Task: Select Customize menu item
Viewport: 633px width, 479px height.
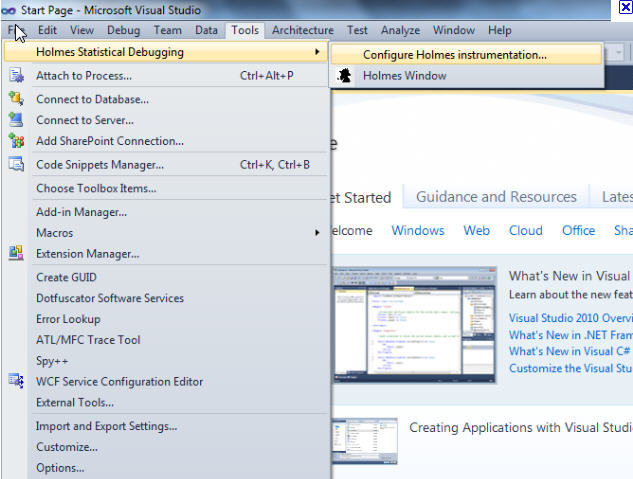Action: (166, 447)
